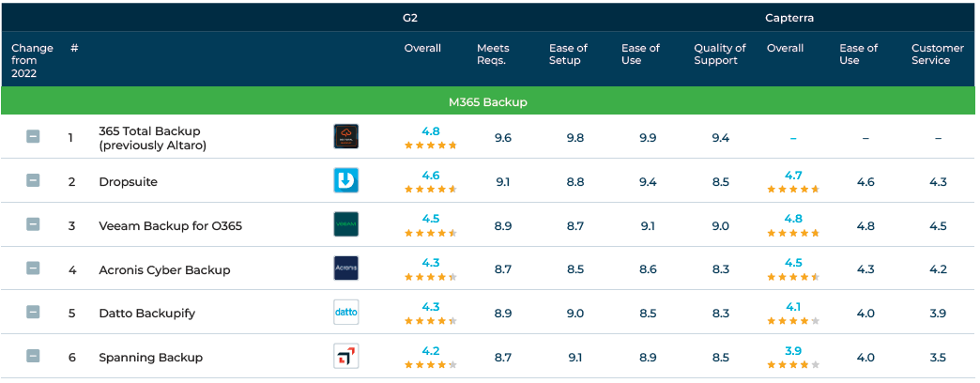Click the change indicator for Dropsuite row

pos(33,180)
